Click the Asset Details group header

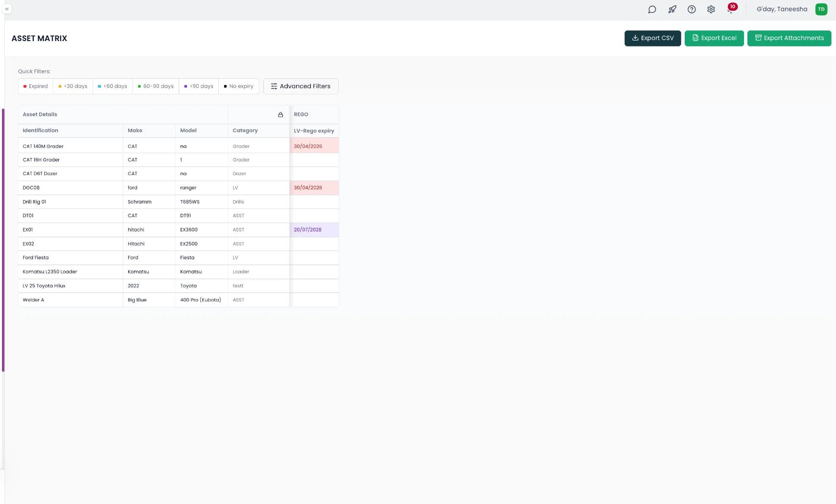pyautogui.click(x=123, y=115)
